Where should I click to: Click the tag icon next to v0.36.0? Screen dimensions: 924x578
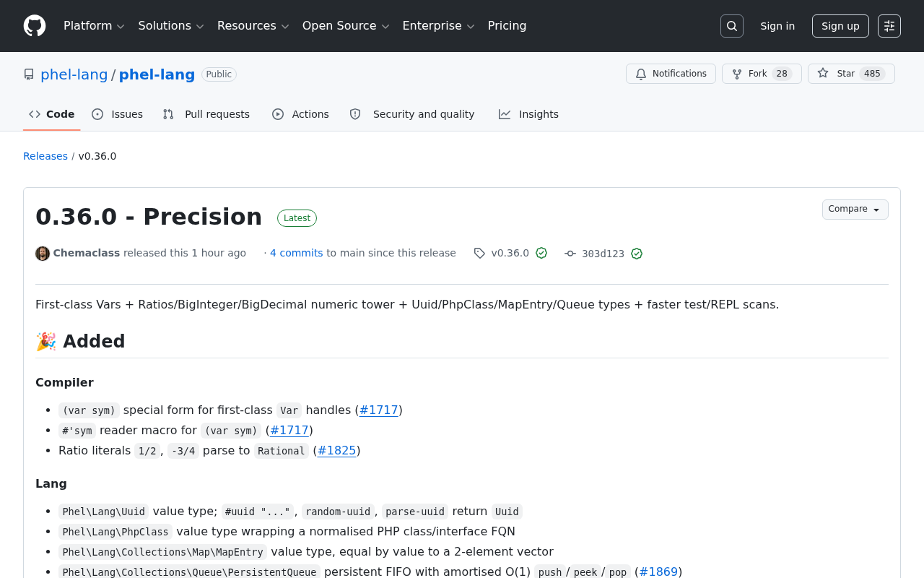pyautogui.click(x=479, y=253)
